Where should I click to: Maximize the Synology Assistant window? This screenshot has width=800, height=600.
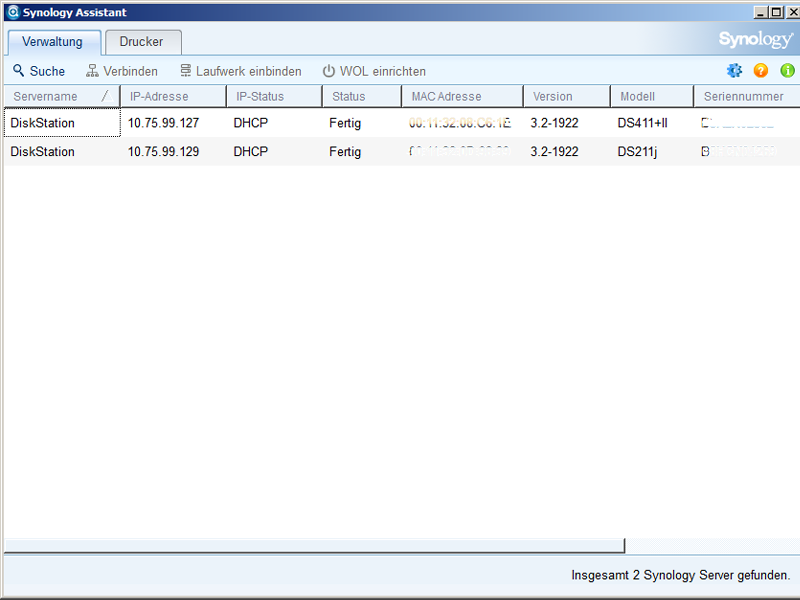pyautogui.click(x=777, y=12)
